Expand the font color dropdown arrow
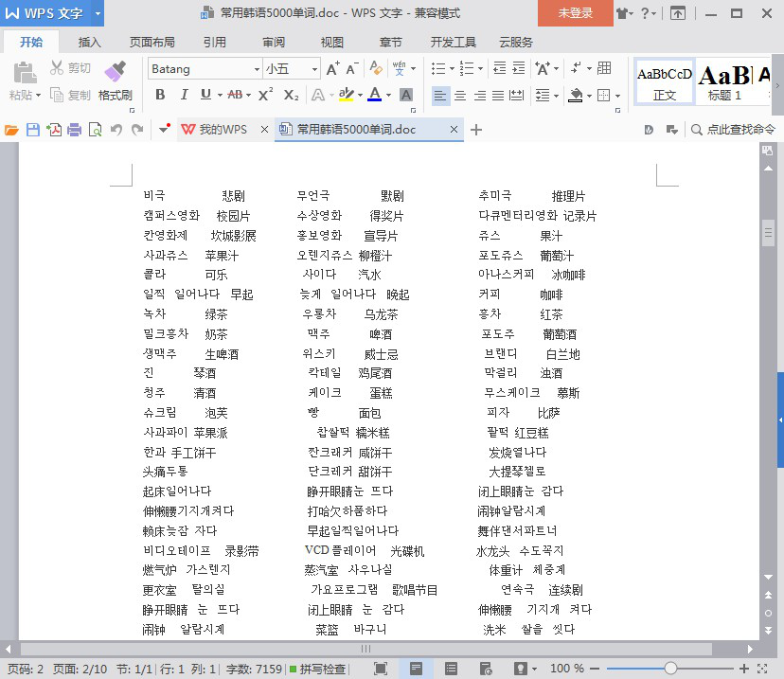 pyautogui.click(x=388, y=95)
